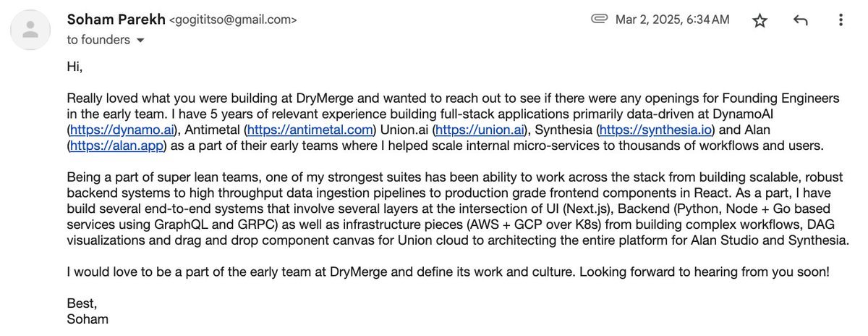Star this email from Soham Parekh

(759, 20)
